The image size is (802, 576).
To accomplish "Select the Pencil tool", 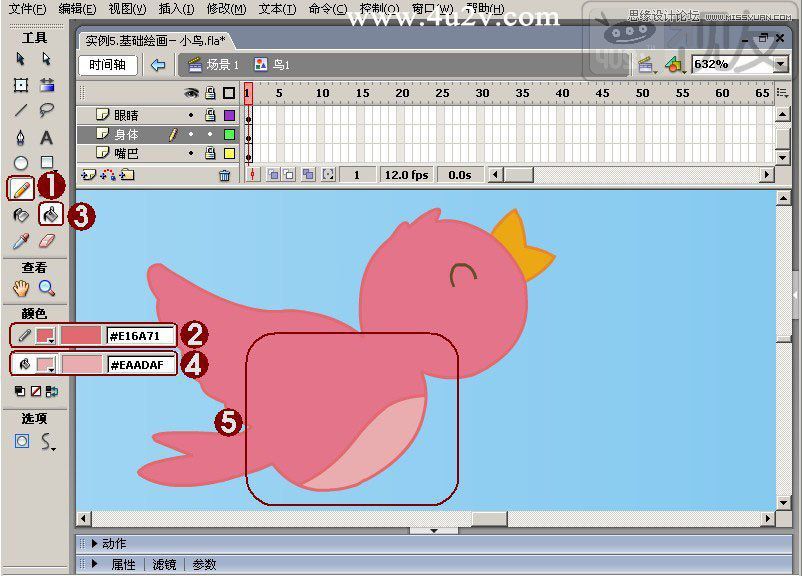I will [x=21, y=189].
